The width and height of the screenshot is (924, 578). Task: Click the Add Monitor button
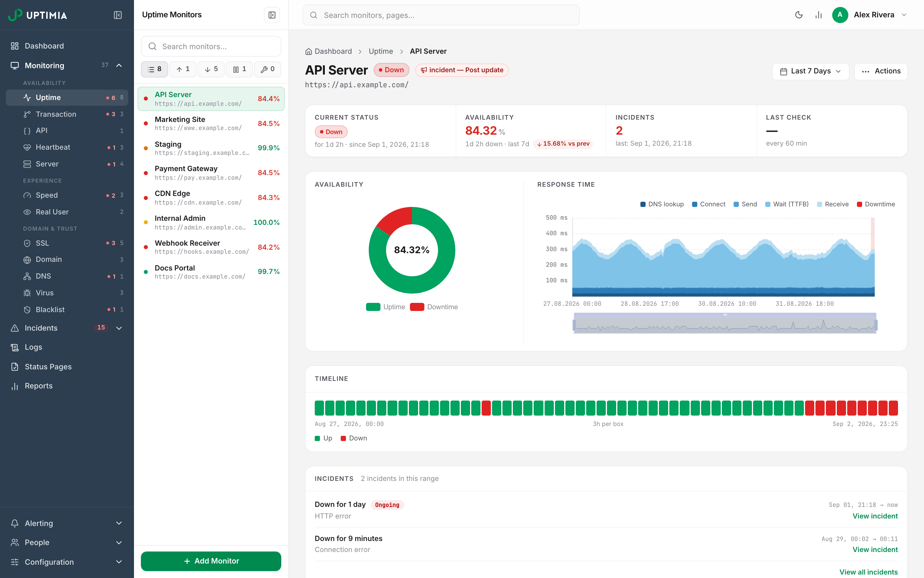point(211,561)
